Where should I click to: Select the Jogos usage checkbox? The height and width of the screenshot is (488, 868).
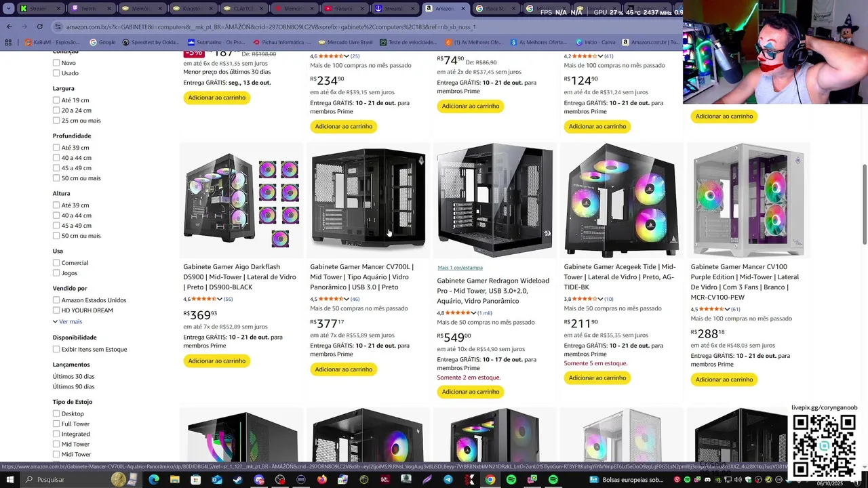[x=56, y=273]
